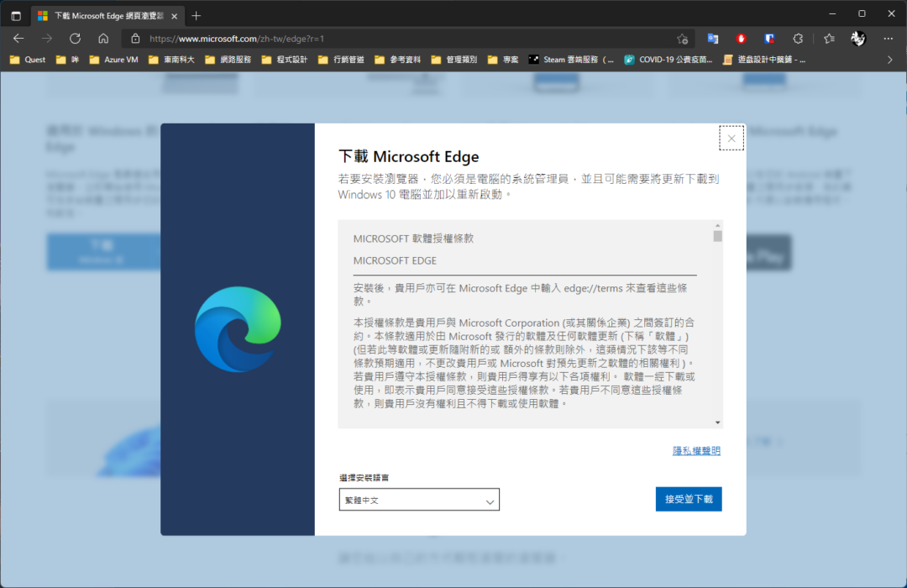Open the 程式設計 bookmark folder

286,60
